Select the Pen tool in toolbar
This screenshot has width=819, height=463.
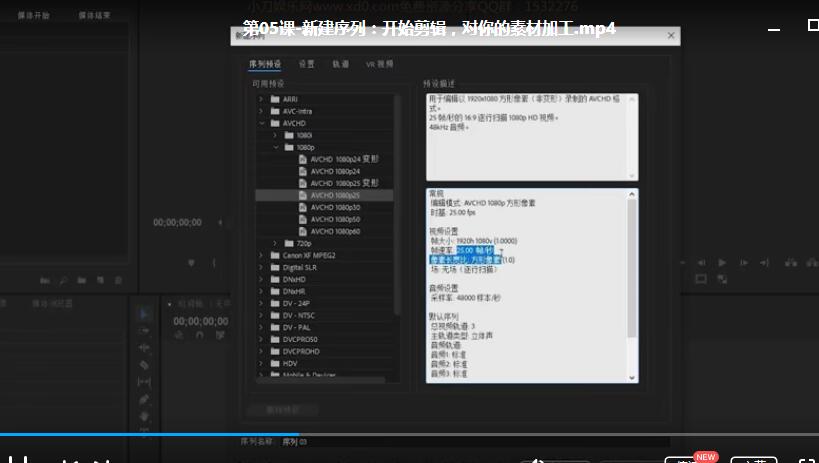coord(144,399)
